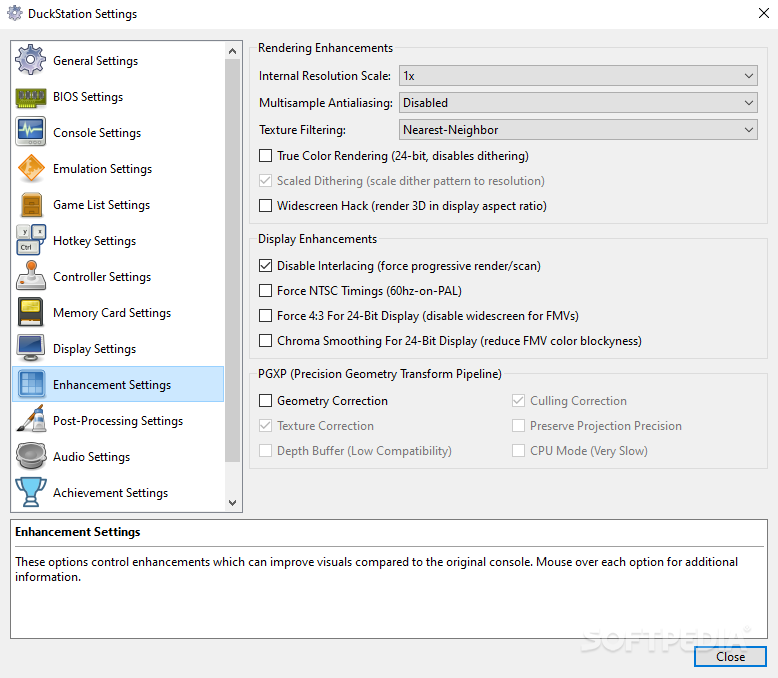Click the BIOS Settings chip icon
Screen dimensions: 778x678
31,97
